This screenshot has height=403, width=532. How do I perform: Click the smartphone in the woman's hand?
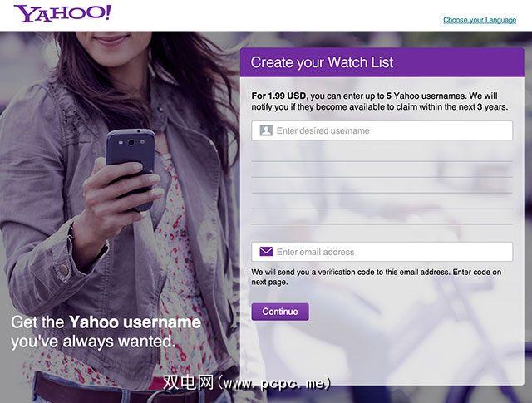click(131, 166)
